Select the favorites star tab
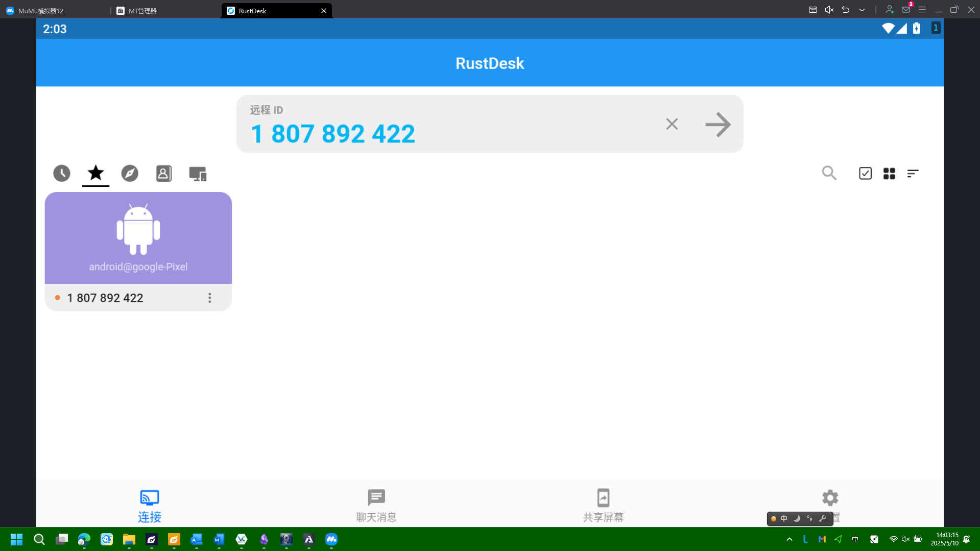 95,174
